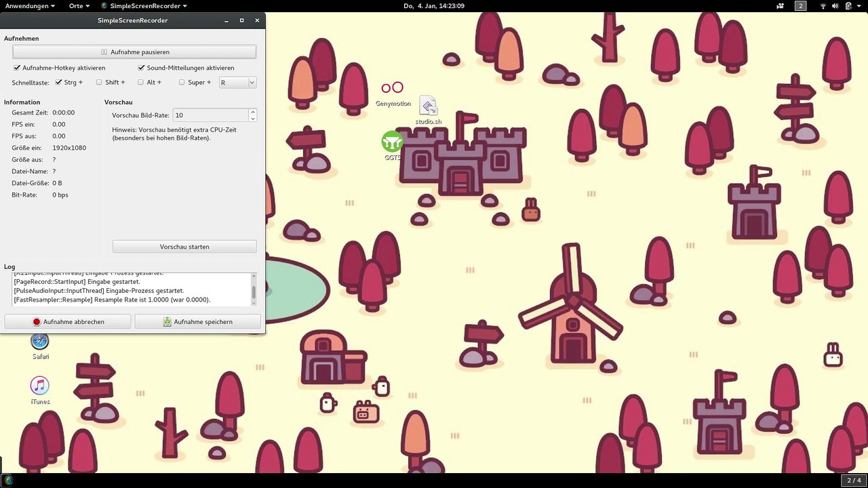Image resolution: width=868 pixels, height=488 pixels.
Task: Minimize the SimpleScreenRecorder window
Action: tap(226, 20)
